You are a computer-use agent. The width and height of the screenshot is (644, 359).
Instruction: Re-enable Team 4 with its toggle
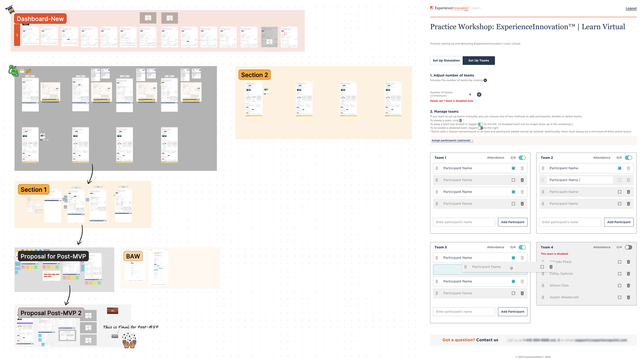pos(629,248)
